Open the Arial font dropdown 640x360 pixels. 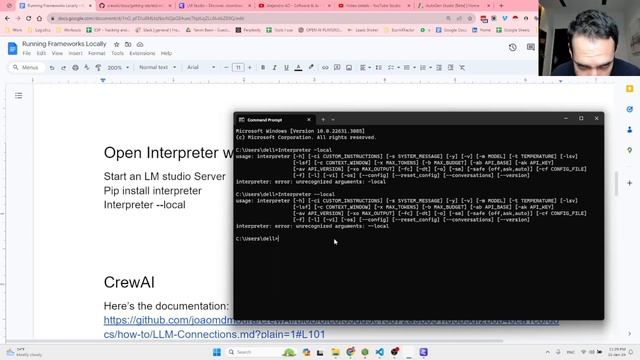point(201,67)
